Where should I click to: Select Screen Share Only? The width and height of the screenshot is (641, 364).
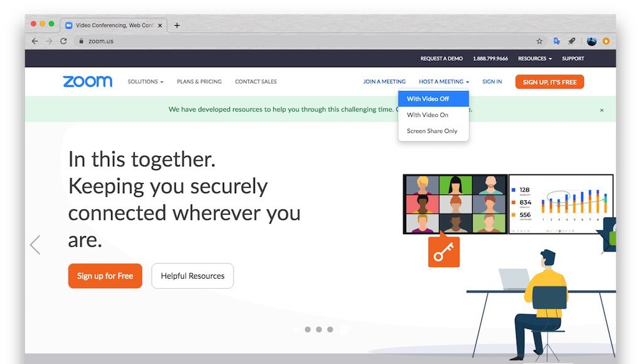[x=433, y=131]
